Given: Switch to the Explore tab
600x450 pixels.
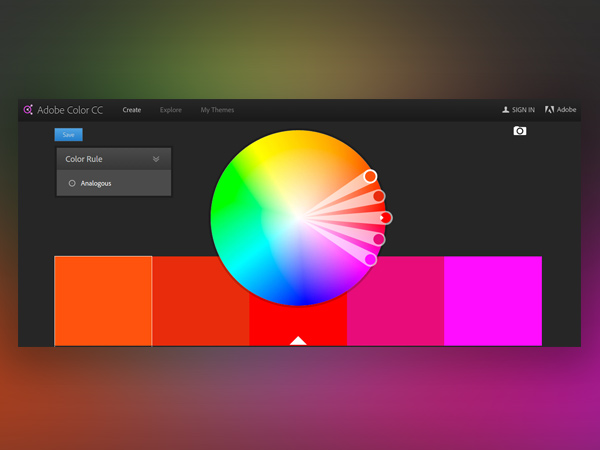Looking at the screenshot, I should point(171,110).
